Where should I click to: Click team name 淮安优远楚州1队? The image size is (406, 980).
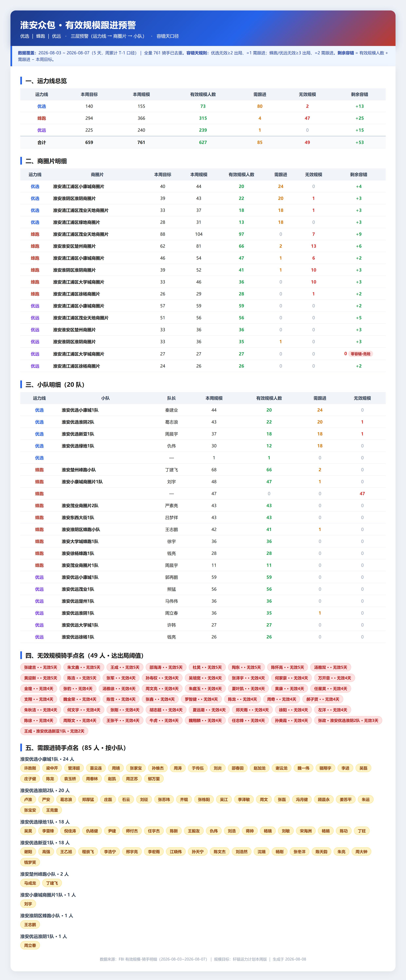pyautogui.click(x=78, y=601)
